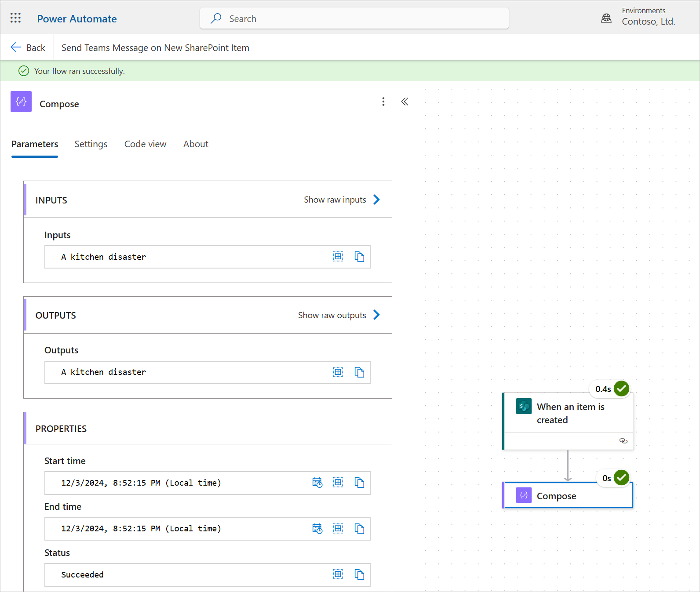Open calendar icon for Start time

(x=317, y=483)
